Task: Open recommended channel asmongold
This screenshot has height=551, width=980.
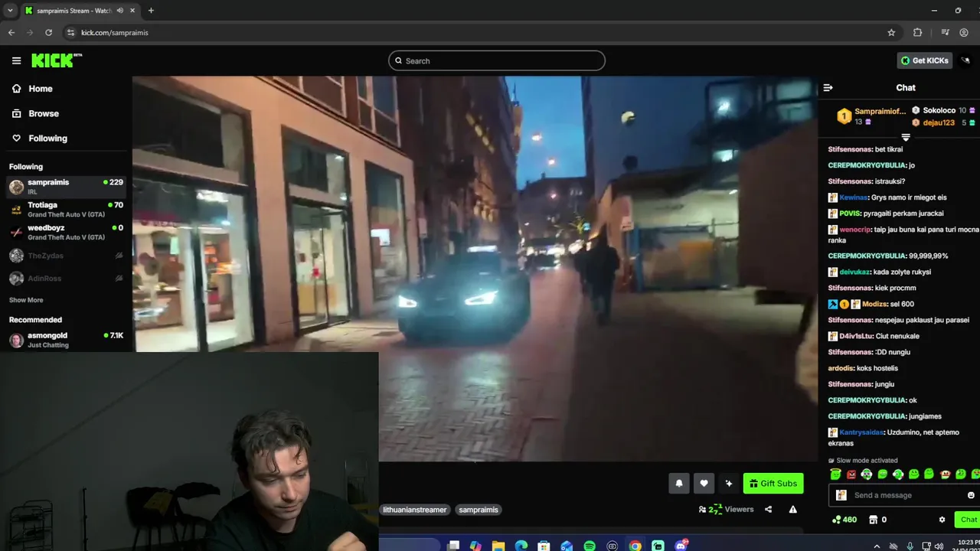Action: [x=66, y=339]
